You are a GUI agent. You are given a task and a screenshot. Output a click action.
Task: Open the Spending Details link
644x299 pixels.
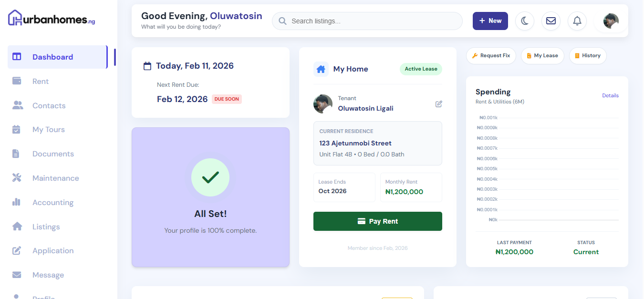(610, 95)
